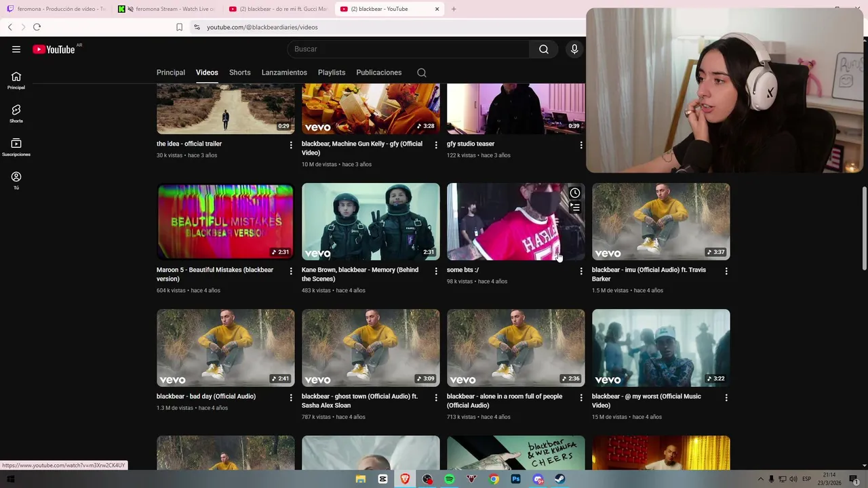The width and height of the screenshot is (868, 488).
Task: Activate voice search microphone
Action: tap(574, 49)
